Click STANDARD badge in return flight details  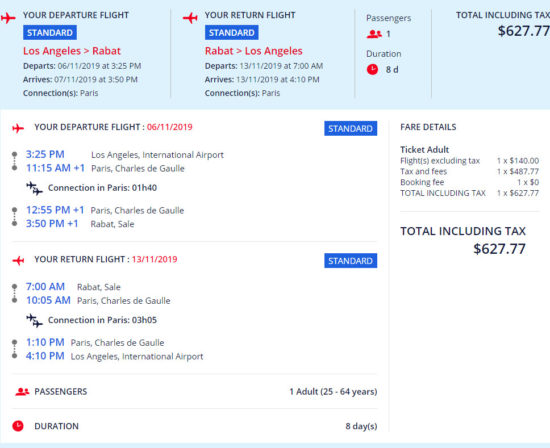coord(350,261)
